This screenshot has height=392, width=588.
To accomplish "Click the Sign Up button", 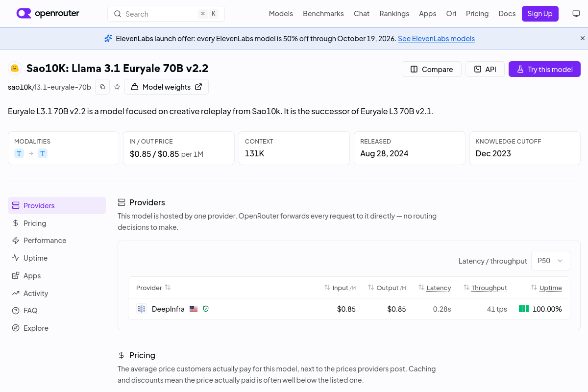I will click(x=540, y=14).
